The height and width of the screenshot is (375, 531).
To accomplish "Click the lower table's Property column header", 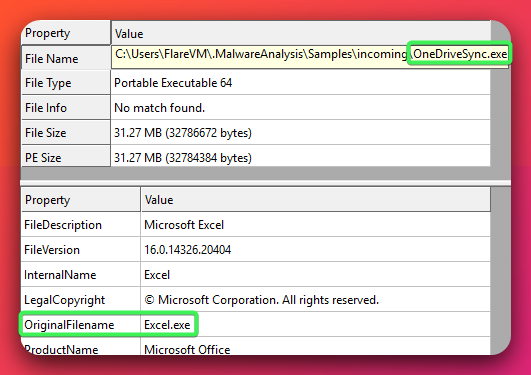I will tap(81, 199).
